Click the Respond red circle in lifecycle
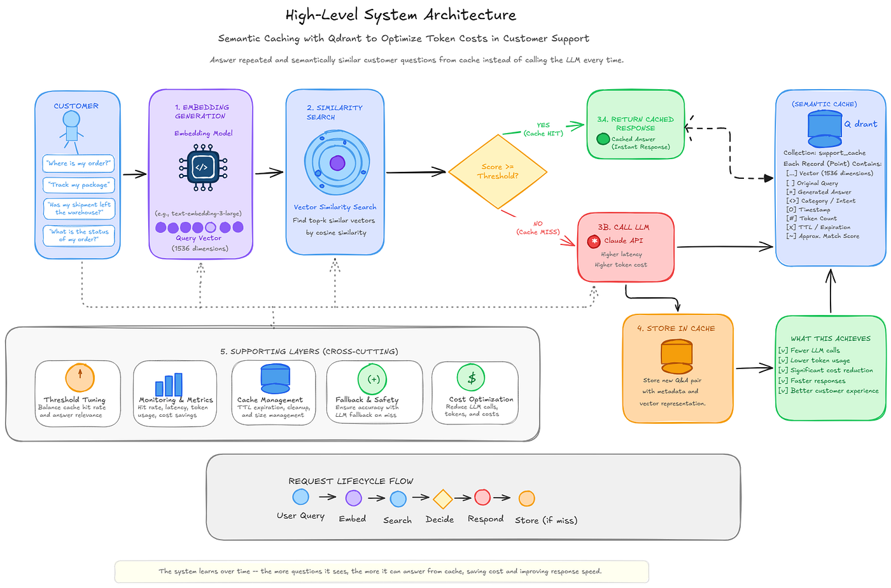Image resolution: width=891 pixels, height=588 pixels. [x=482, y=497]
